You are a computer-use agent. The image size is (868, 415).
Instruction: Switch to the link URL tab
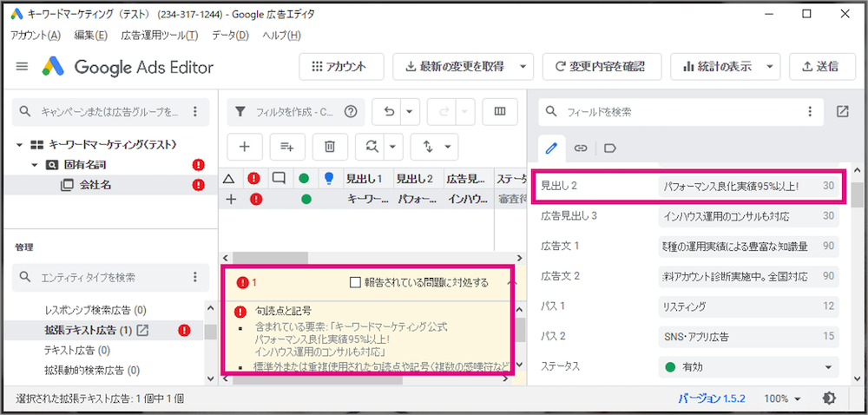point(580,148)
